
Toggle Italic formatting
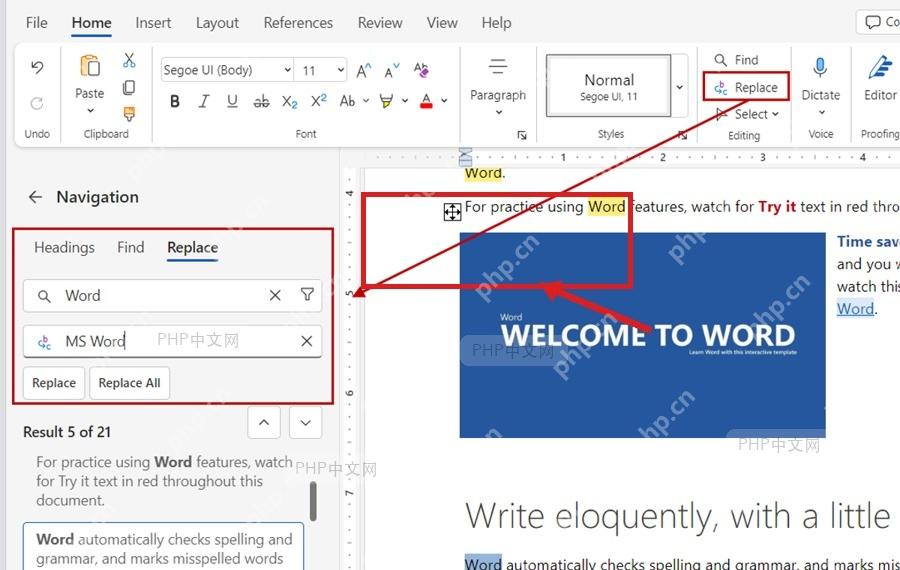204,102
